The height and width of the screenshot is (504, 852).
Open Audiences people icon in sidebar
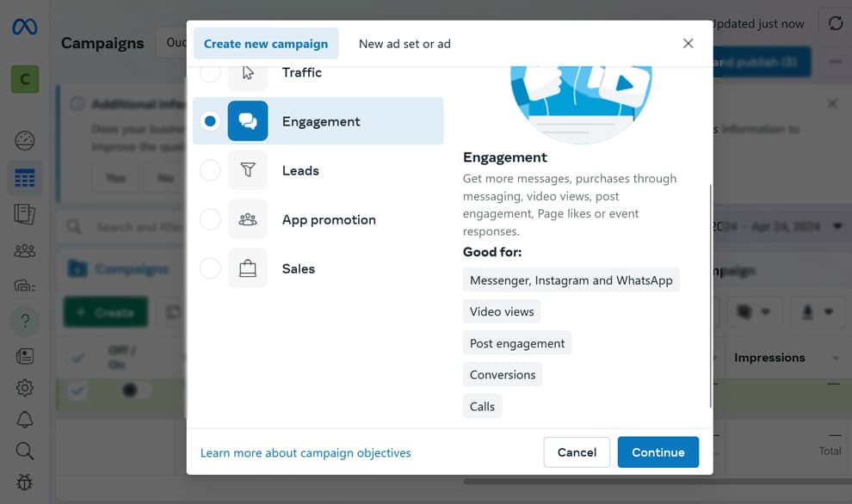[24, 250]
